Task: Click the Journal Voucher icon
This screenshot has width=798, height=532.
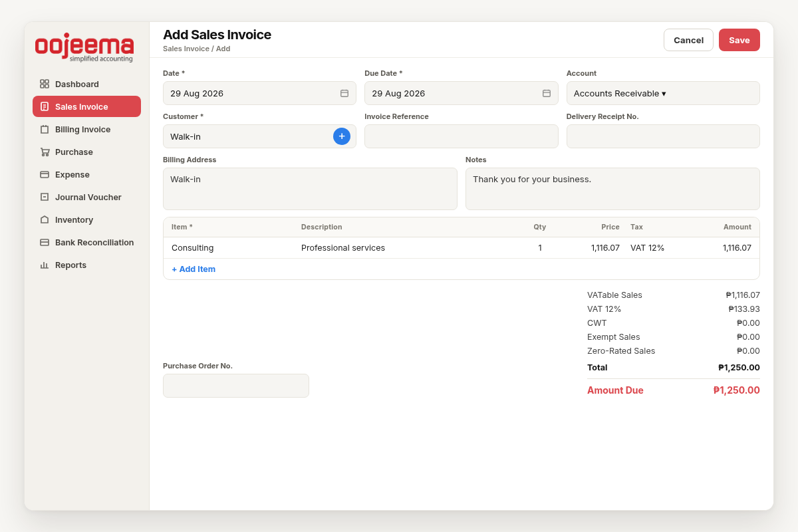Action: click(x=45, y=197)
